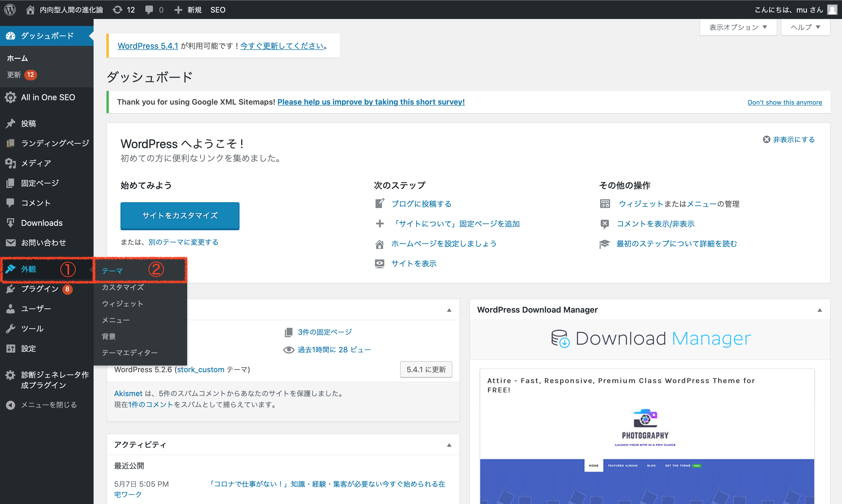The image size is (842, 504).
Task: Click the 投稿 pushpin icon
Action: pos(11,123)
